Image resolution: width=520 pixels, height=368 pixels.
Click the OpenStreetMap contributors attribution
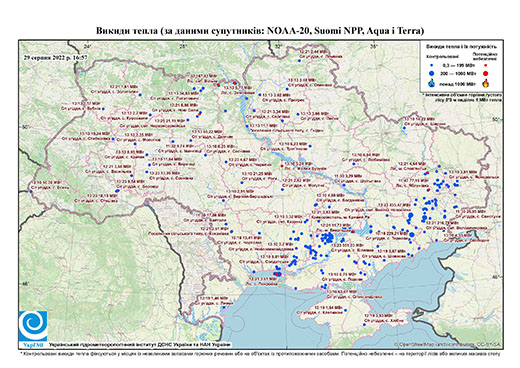(447, 345)
